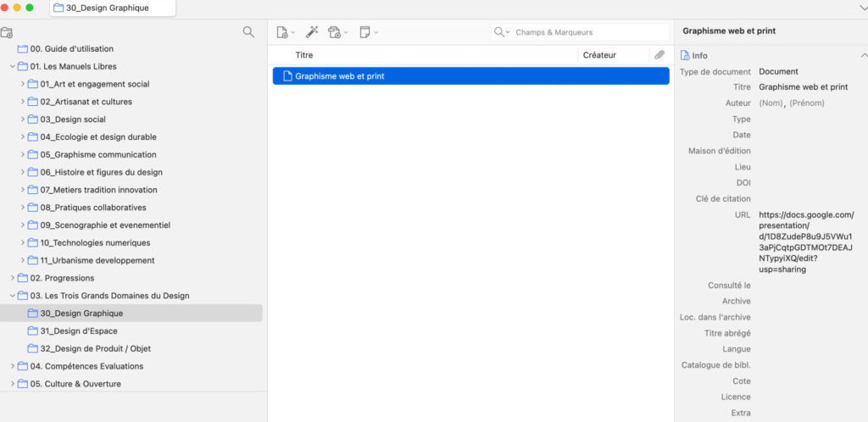868x422 pixels.
Task: Click the Consulté le field label
Action: [730, 286]
